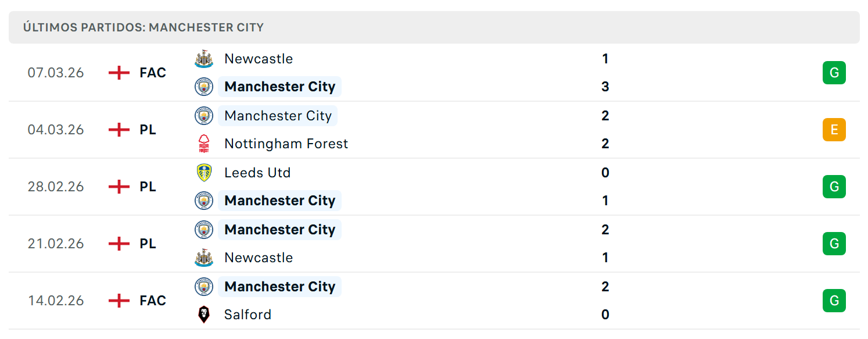Open the Nottingham Forest team link

[x=286, y=144]
